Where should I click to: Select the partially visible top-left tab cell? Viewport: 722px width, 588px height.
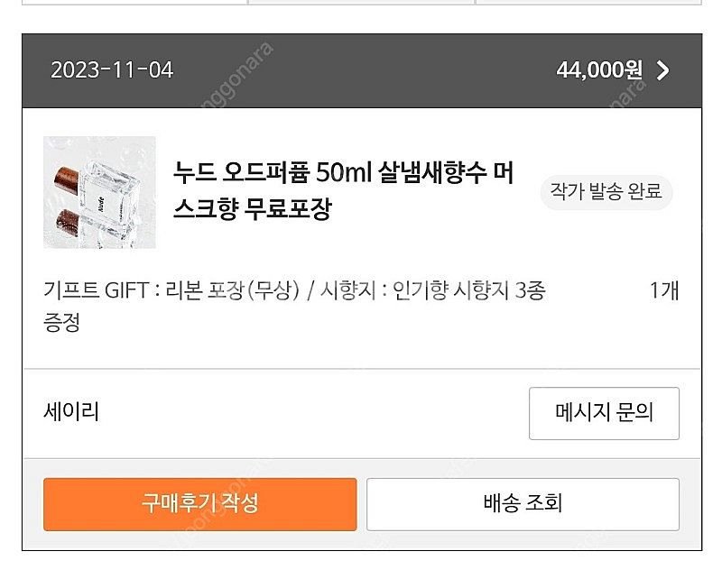click(134, 3)
